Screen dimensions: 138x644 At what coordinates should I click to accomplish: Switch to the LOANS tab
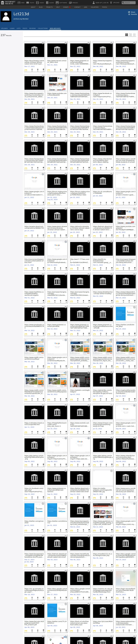coord(12,29)
